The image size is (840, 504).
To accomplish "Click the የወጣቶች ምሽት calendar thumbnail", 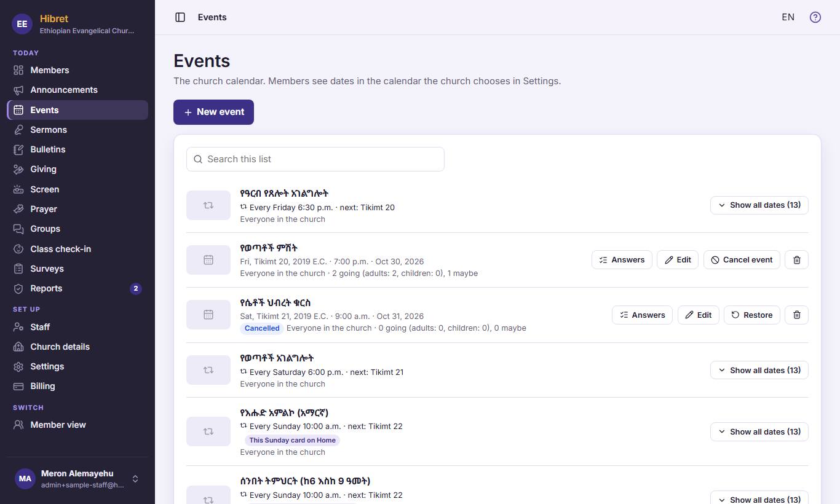I will tap(208, 260).
